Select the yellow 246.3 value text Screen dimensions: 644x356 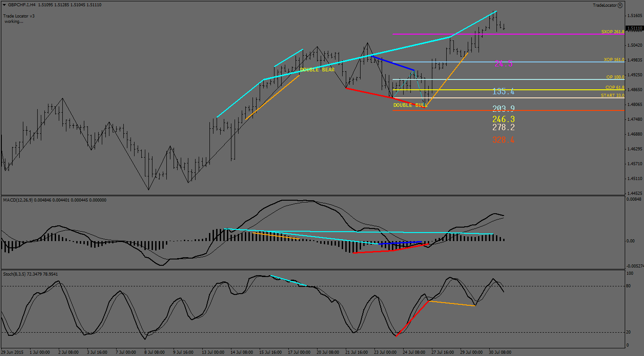pyautogui.click(x=503, y=119)
